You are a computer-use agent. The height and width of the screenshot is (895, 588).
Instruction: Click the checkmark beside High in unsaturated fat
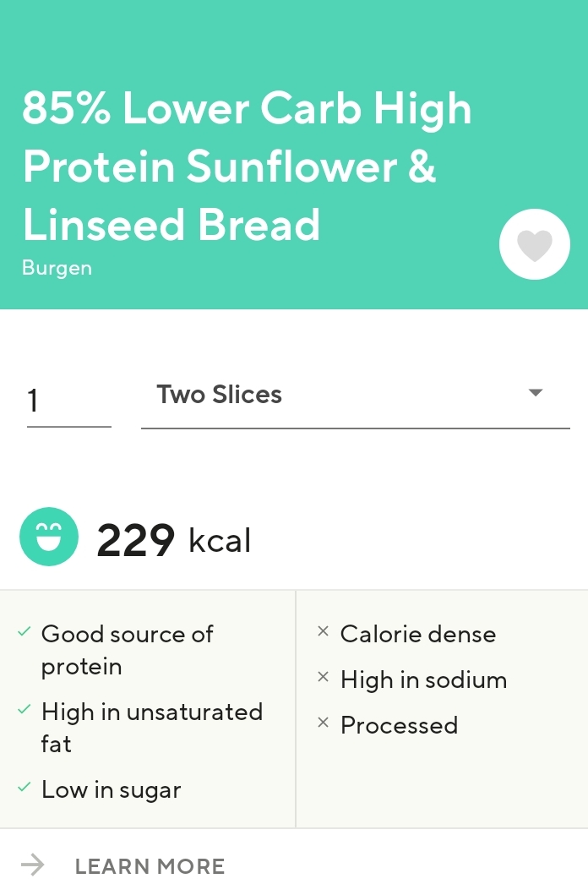[x=24, y=711]
